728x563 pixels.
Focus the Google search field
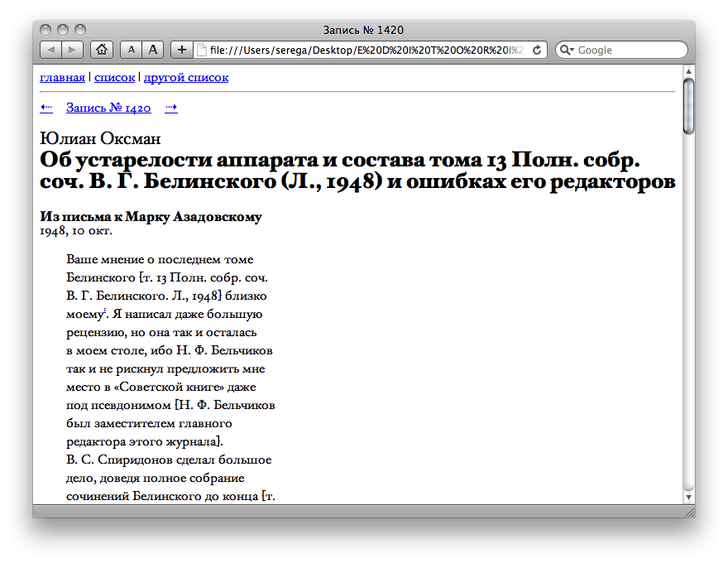(629, 50)
